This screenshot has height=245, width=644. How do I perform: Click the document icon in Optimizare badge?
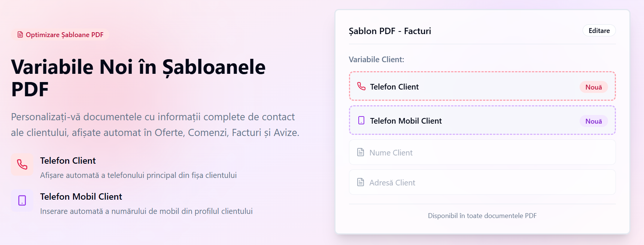click(20, 35)
